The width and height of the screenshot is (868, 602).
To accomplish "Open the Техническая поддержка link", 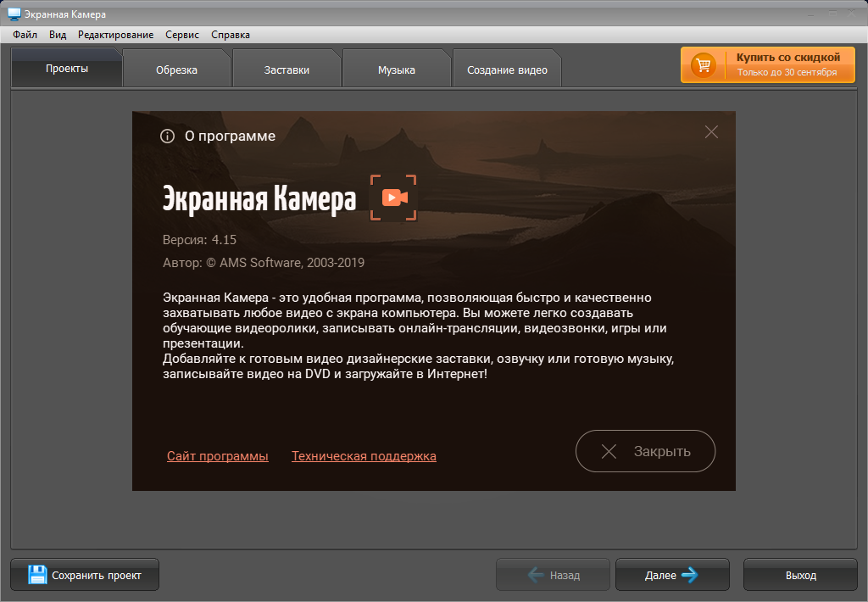I will pos(364,456).
